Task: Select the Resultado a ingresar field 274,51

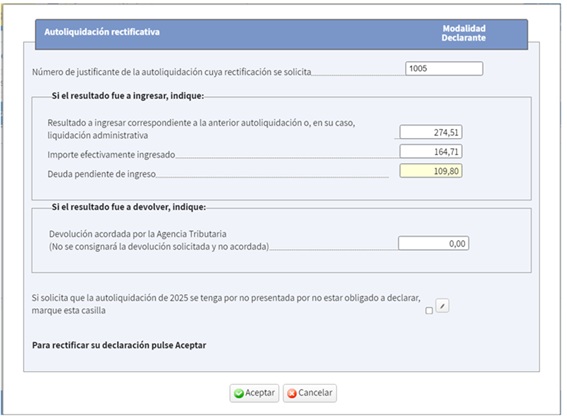Action: coord(431,132)
